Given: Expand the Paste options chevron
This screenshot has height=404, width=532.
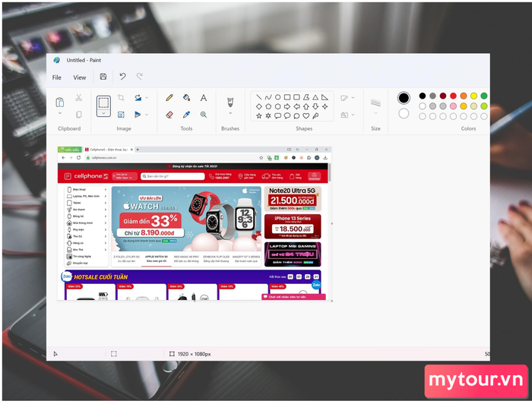Looking at the screenshot, I should (x=60, y=113).
